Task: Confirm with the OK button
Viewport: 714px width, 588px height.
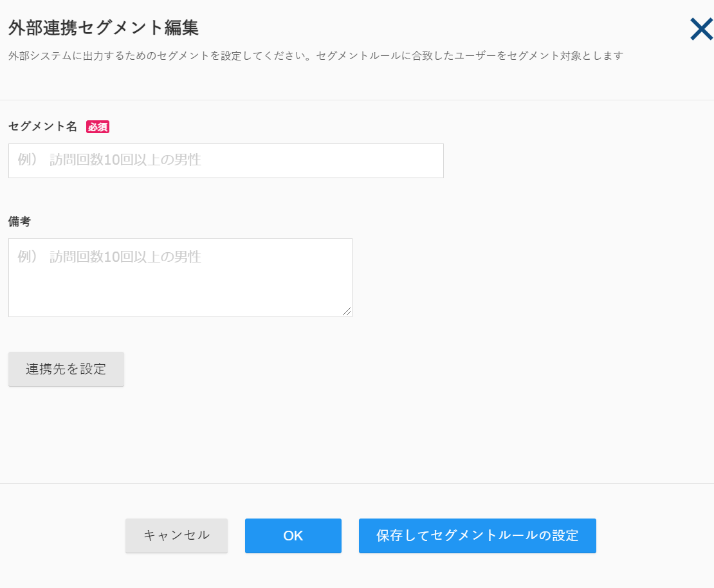Action: tap(293, 536)
